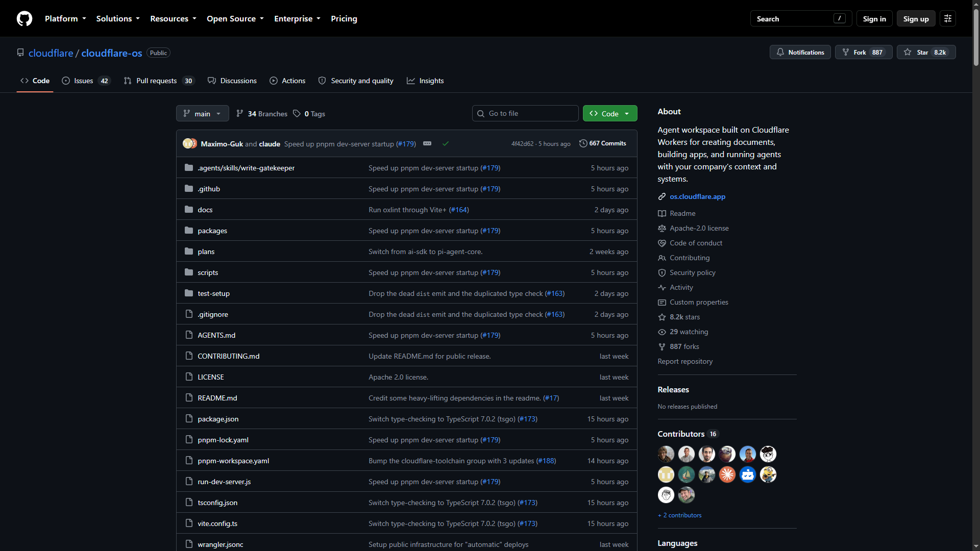
Task: Click the Maximo-Guk author avatar
Action: pyautogui.click(x=188, y=144)
